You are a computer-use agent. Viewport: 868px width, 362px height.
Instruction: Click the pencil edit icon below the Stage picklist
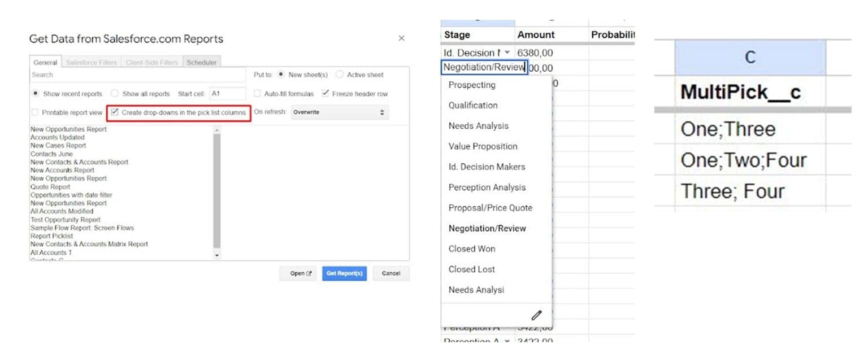pos(536,315)
